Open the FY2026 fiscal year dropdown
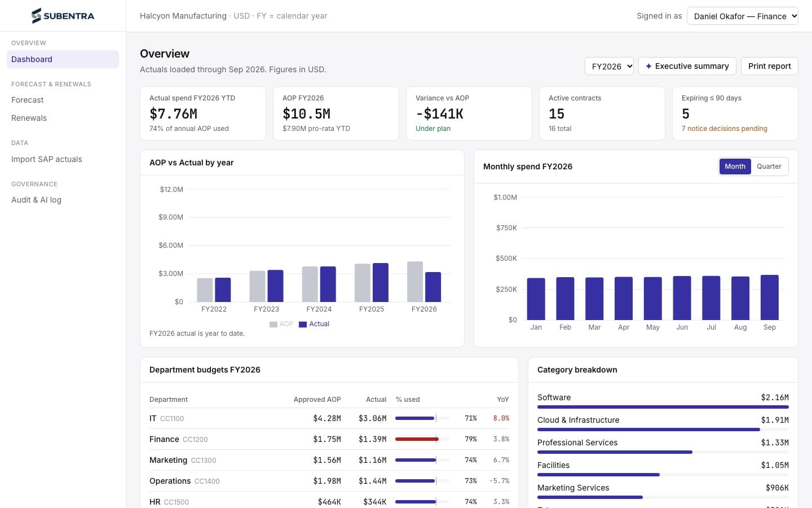This screenshot has height=508, width=812. 609,66
